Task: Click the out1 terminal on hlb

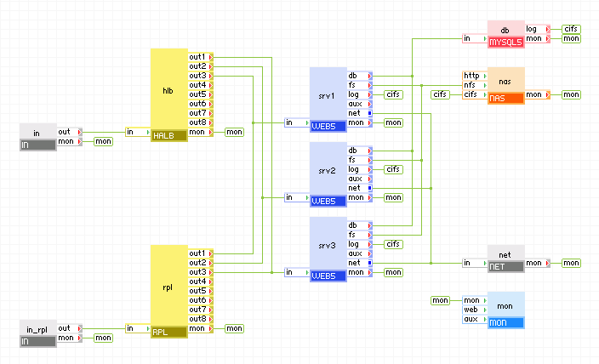Action: pos(197,57)
